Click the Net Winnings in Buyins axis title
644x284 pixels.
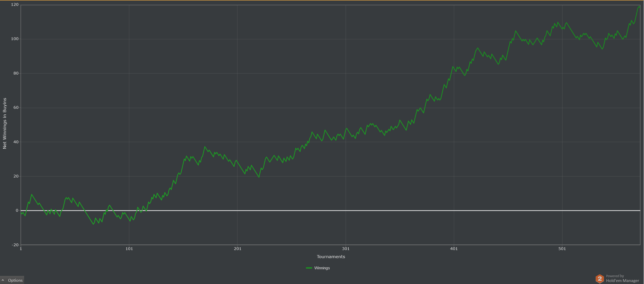click(x=5, y=123)
